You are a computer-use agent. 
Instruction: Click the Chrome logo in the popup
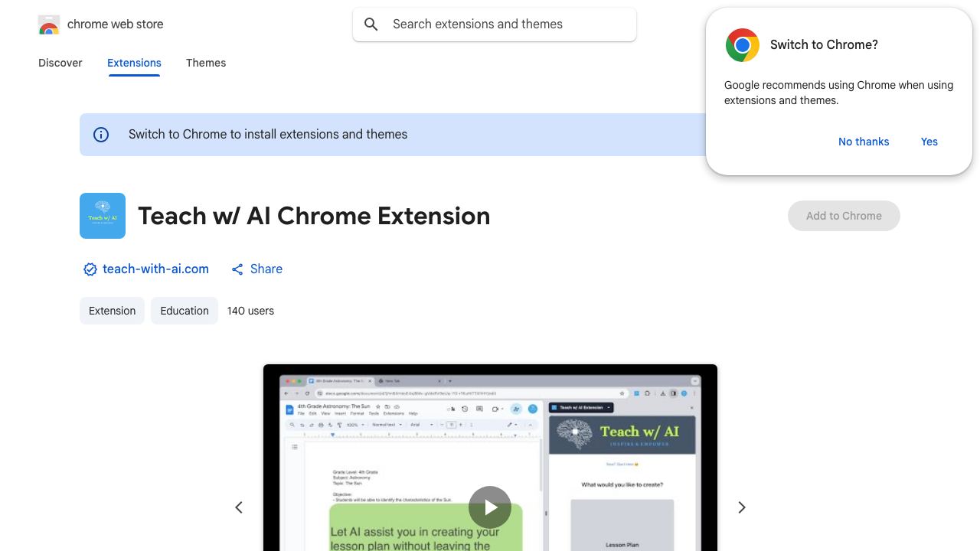(743, 45)
